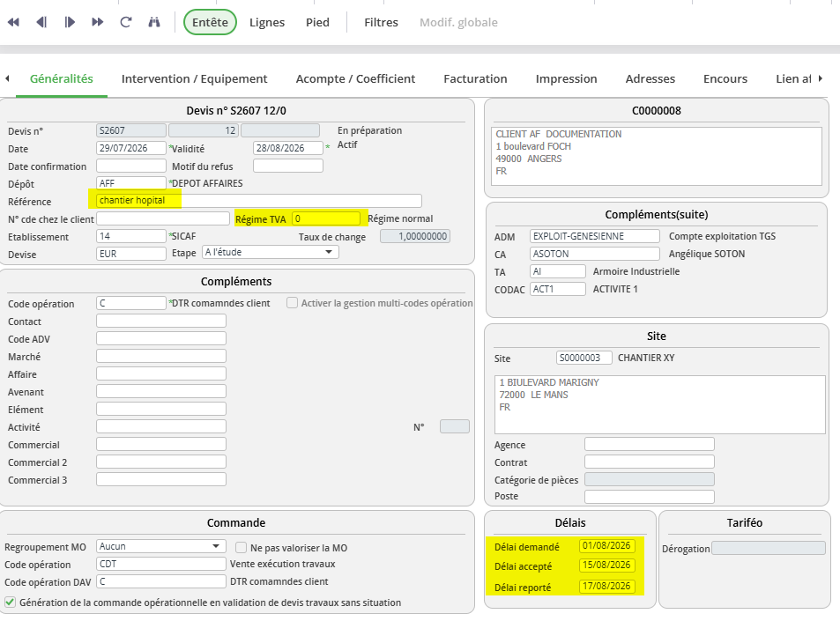Edit the Validité date field
The image size is (840, 621).
pyautogui.click(x=288, y=148)
